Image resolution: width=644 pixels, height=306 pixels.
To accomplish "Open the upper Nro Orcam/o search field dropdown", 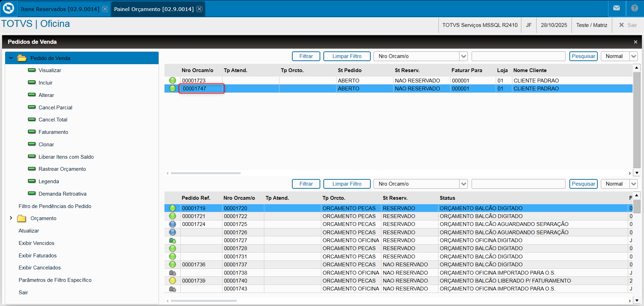I will point(464,56).
